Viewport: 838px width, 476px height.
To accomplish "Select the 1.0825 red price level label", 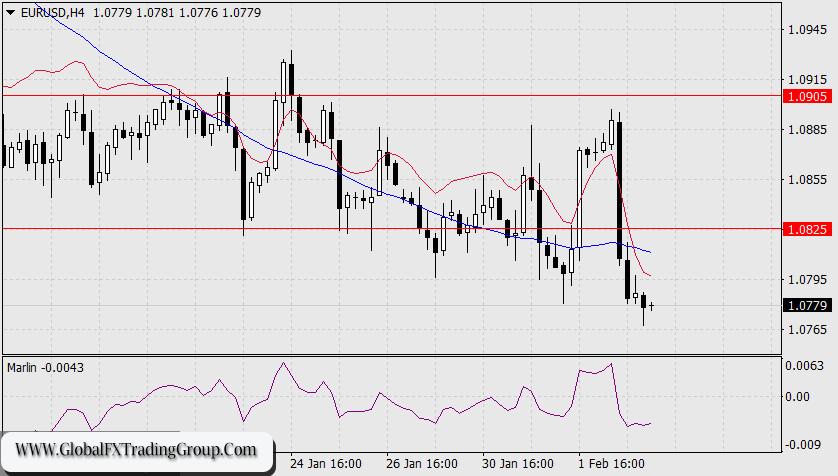I will (807, 229).
